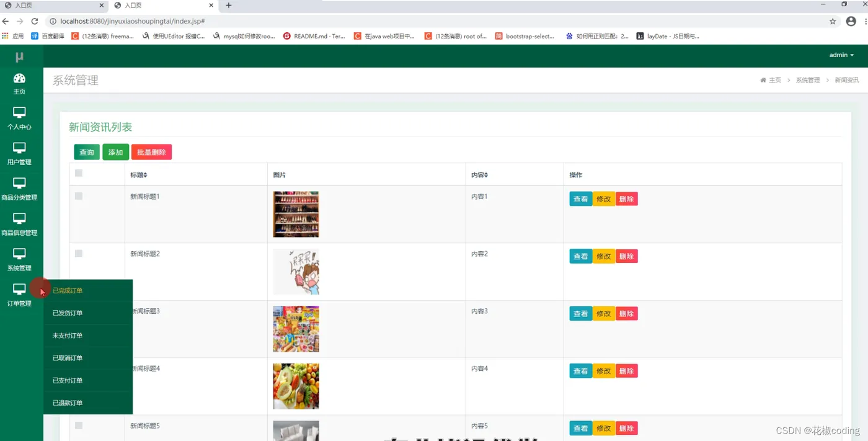This screenshot has height=441, width=868.
Task: Click home icon in breadcrumb
Action: click(763, 80)
